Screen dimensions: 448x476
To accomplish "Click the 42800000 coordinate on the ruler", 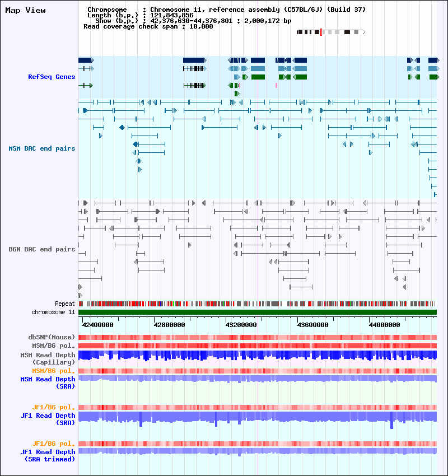I will click(169, 325).
